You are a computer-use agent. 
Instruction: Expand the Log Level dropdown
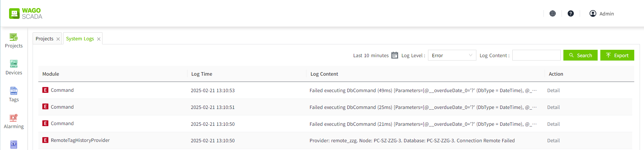point(452,55)
